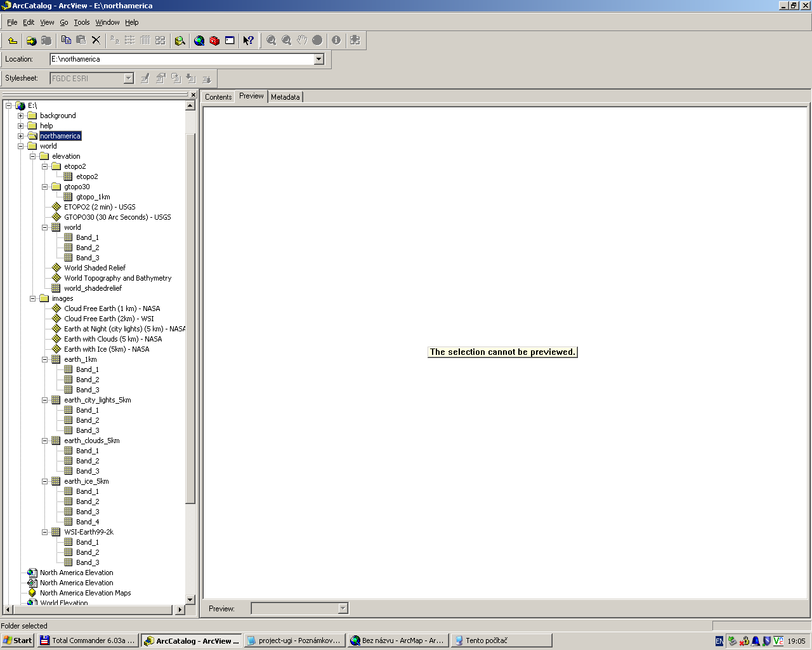The width and height of the screenshot is (812, 650).
Task: Click Disconnect from Folder icon
Action: click(46, 41)
